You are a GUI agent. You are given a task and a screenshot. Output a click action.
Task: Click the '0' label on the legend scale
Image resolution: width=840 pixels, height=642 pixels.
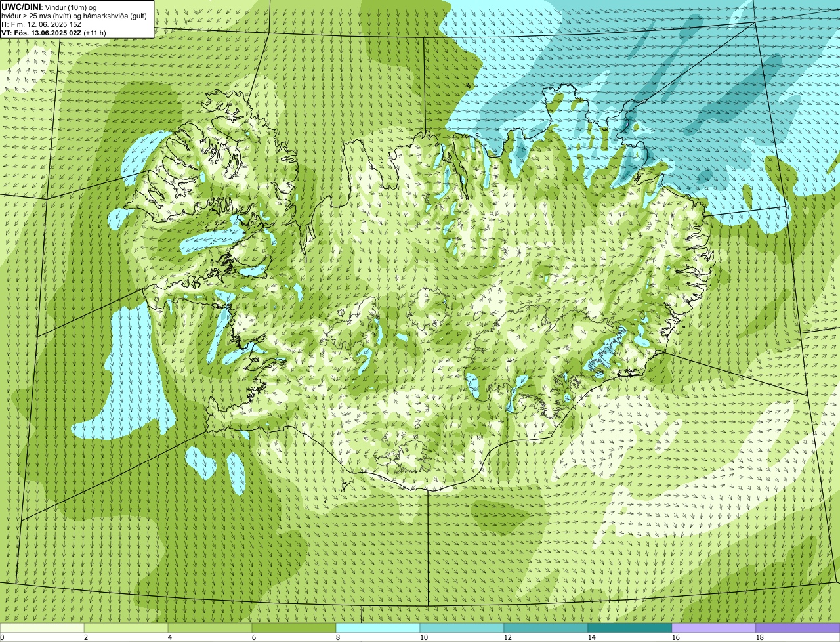tap(2, 637)
